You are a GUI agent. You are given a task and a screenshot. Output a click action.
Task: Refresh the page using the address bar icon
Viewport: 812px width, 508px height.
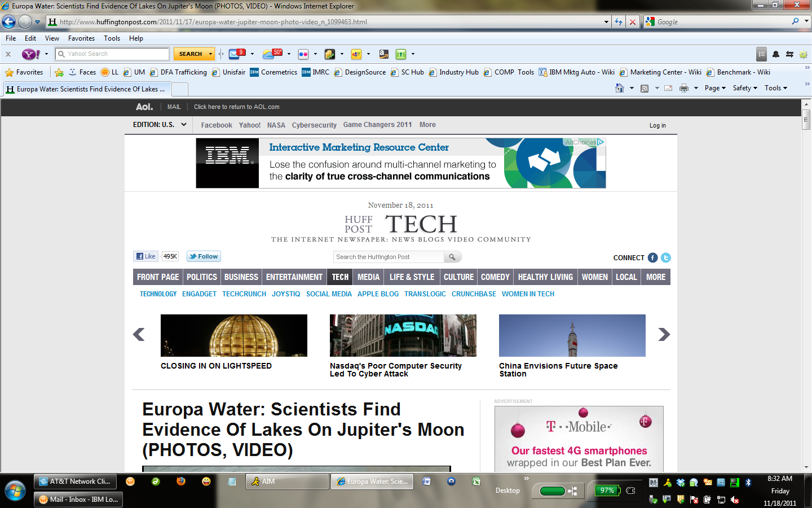point(619,22)
